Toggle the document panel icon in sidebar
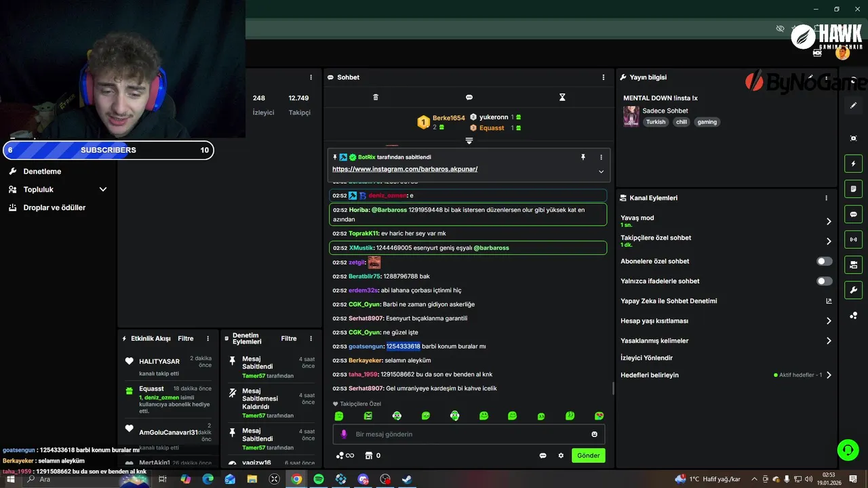Screen dimensions: 868x488 (x=853, y=188)
